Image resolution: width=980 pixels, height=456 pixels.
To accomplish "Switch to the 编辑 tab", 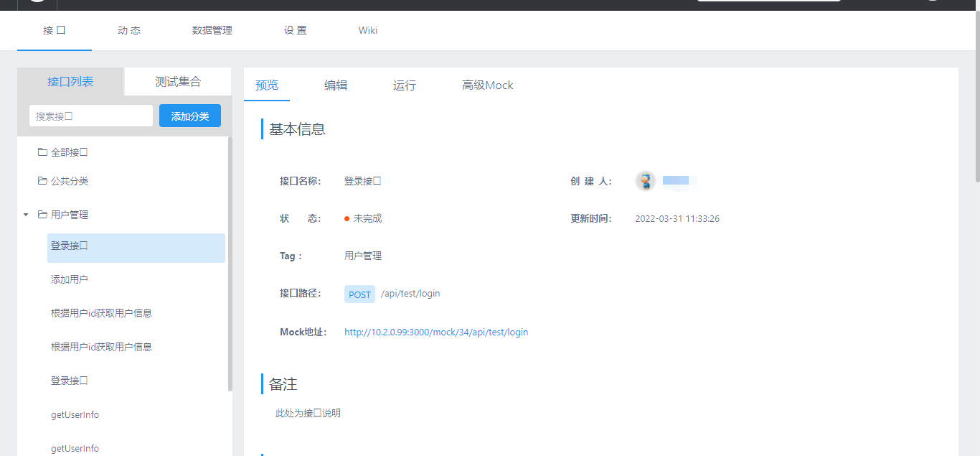I will [x=335, y=85].
